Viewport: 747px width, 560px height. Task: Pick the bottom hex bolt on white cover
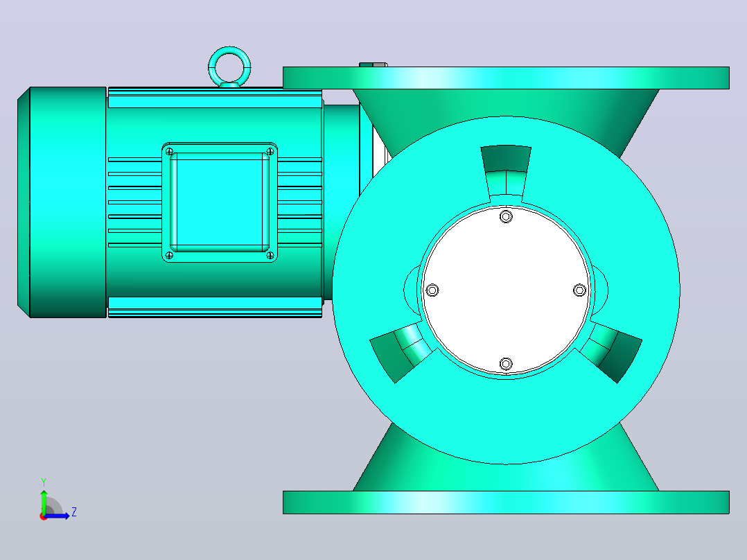(506, 364)
